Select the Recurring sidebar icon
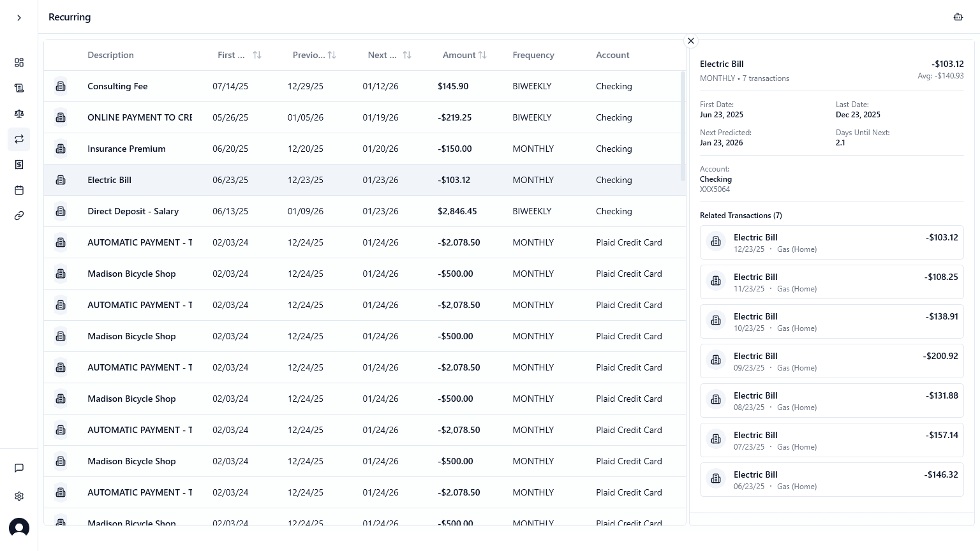This screenshot has height=551, width=980. (19, 139)
